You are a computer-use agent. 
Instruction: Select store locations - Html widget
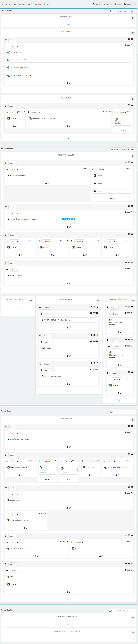tap(26, 520)
